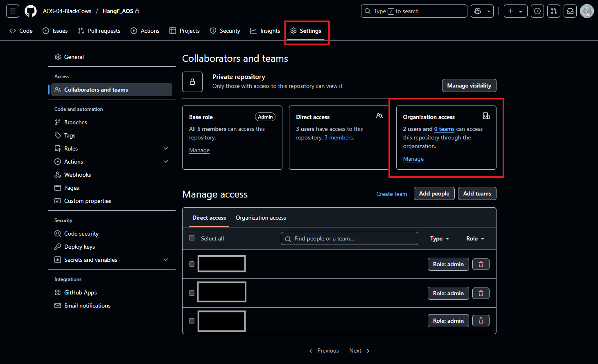This screenshot has width=598, height=364.
Task: Open Copilot chat icon in header
Action: point(477,11)
